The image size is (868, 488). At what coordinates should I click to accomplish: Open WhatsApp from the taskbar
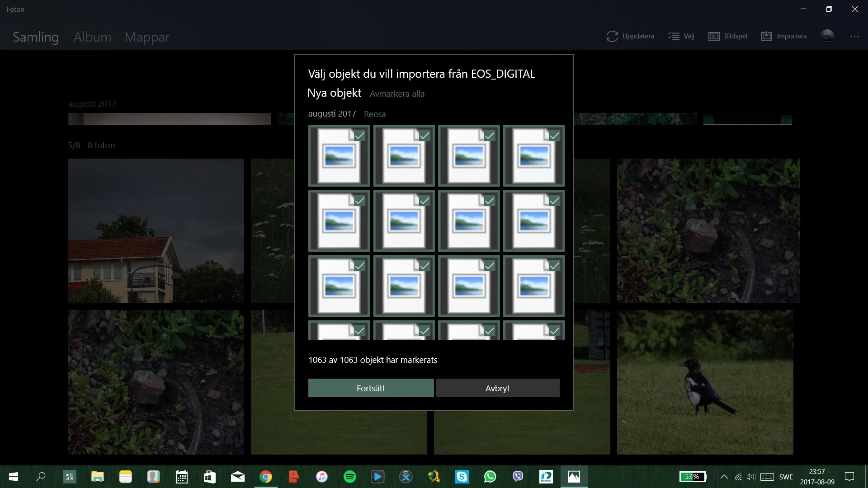pos(490,477)
